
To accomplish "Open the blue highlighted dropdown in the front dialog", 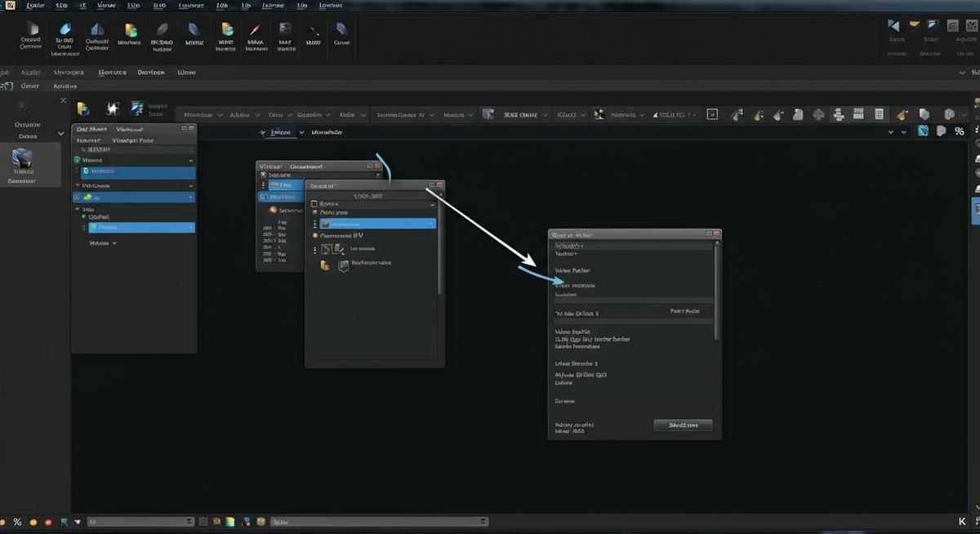I will coord(379,223).
